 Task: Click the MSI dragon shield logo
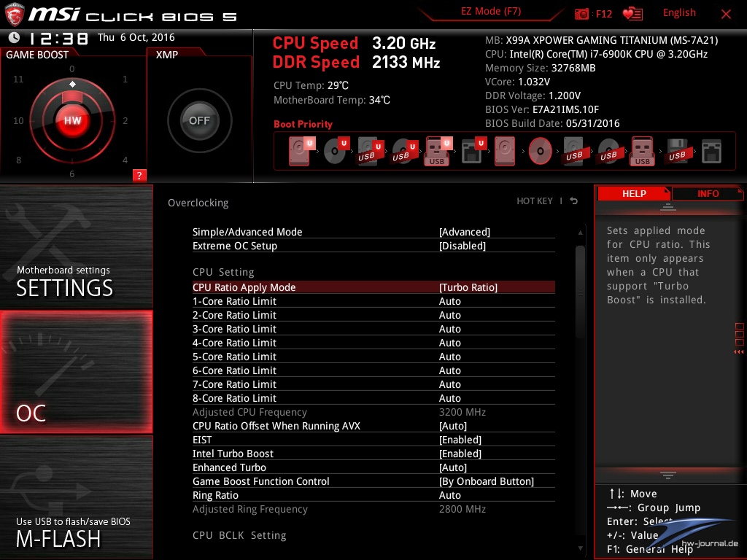tap(15, 15)
